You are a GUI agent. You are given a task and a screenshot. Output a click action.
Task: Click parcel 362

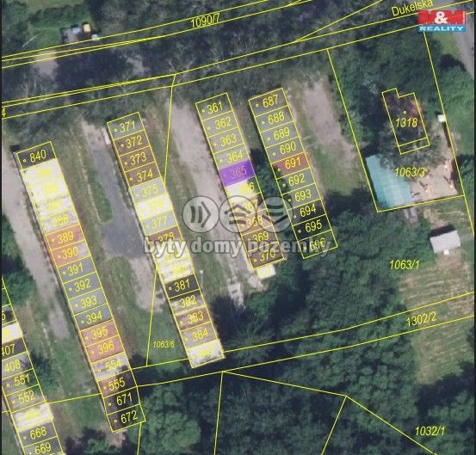pos(220,124)
